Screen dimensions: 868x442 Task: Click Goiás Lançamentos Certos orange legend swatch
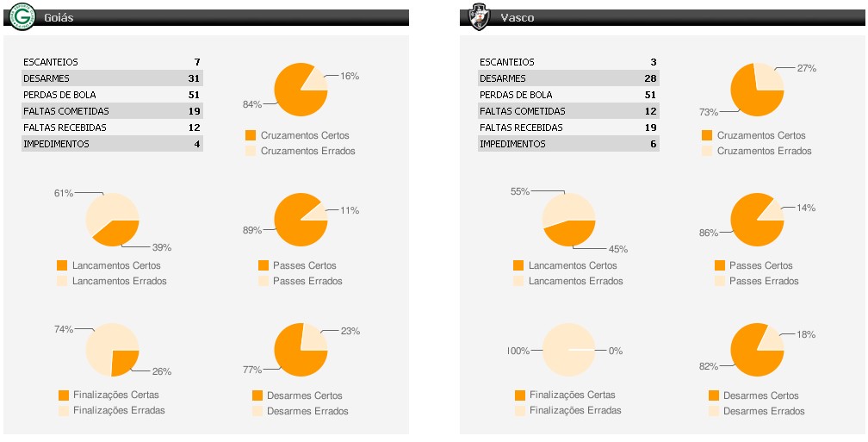click(x=61, y=265)
